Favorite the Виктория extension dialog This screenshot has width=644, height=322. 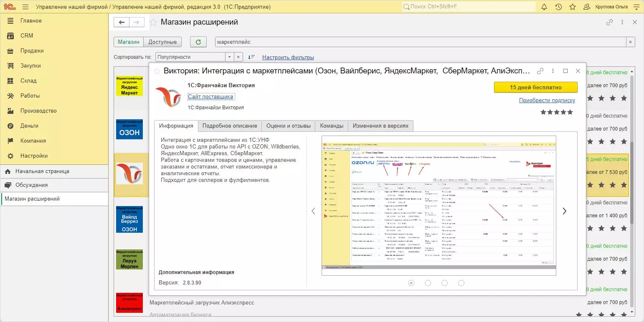coord(157,71)
